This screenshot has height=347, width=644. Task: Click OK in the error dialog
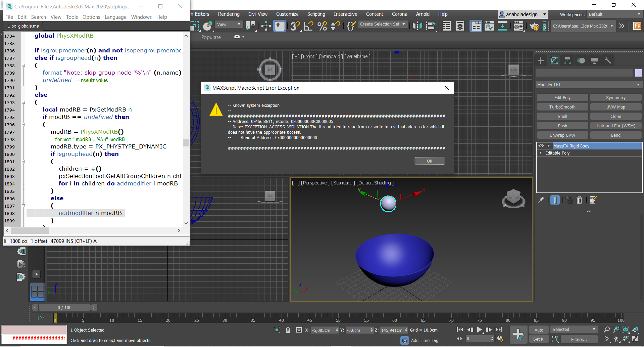tap(430, 161)
